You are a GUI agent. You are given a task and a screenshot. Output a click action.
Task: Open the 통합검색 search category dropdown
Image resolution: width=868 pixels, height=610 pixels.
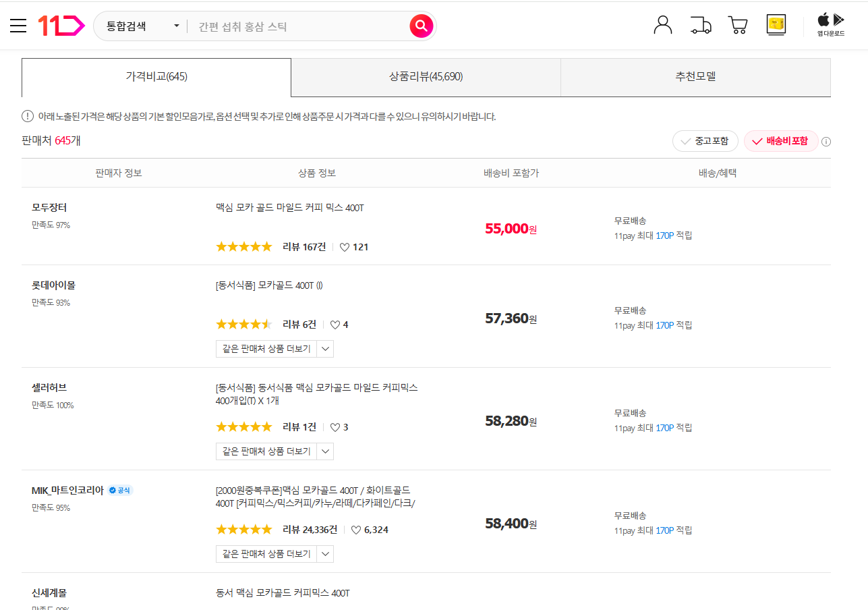142,25
